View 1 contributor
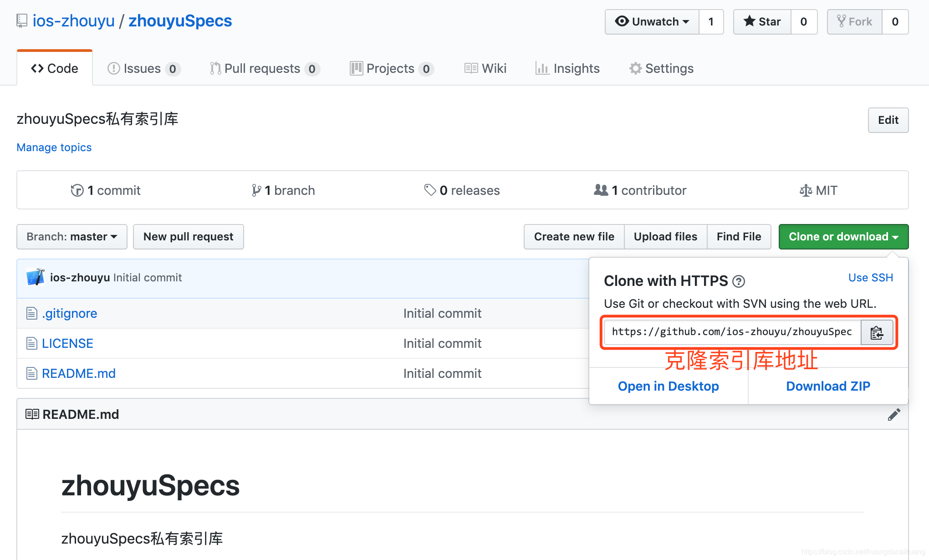929x560 pixels. 640,190
